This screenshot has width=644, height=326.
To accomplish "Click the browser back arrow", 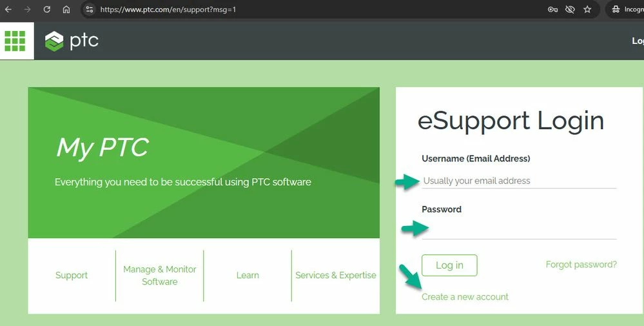I will tap(8, 9).
